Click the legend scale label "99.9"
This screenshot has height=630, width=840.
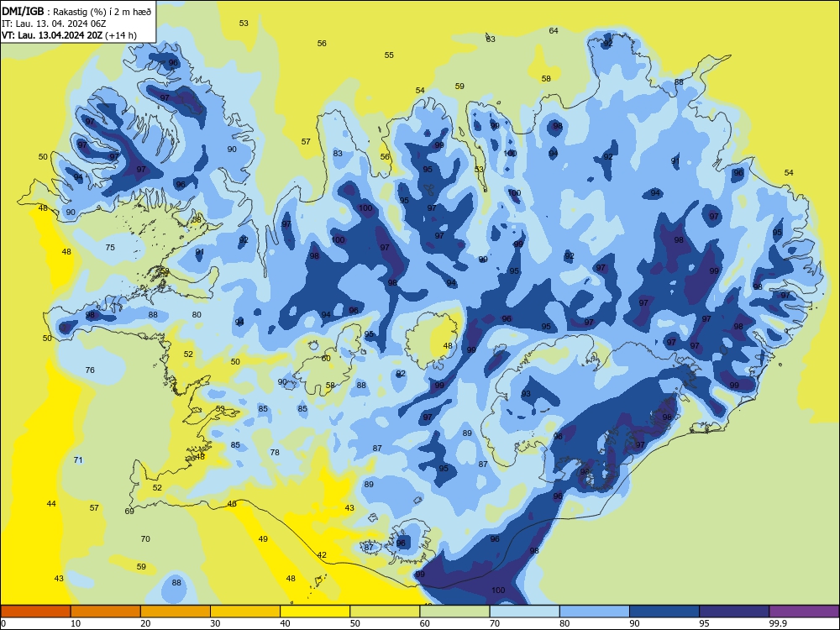pyautogui.click(x=778, y=623)
